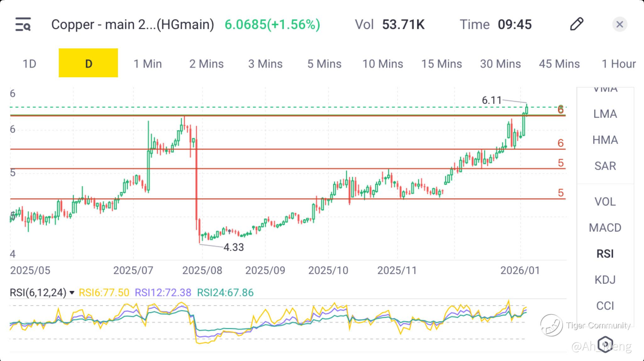Viewport: 644px width, 361px height.
Task: Turn on the HMA indicator
Action: tap(605, 140)
